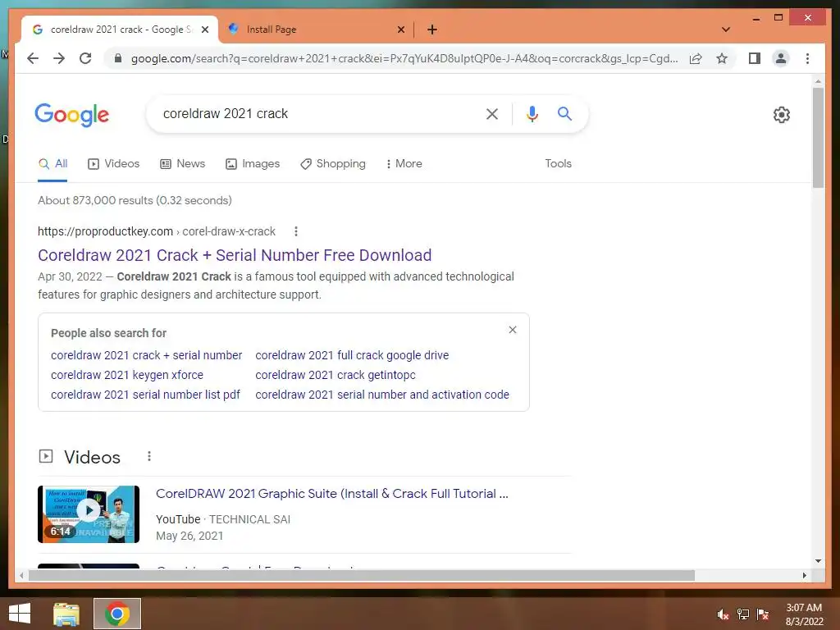
Task: Open options dots beside proproductkey.com result
Action: click(x=295, y=231)
